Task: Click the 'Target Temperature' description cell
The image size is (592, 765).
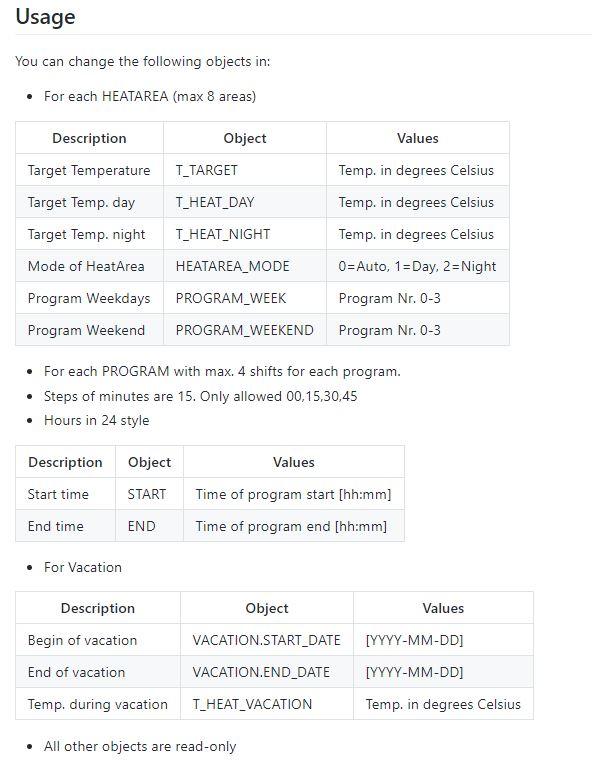Action: point(89,170)
